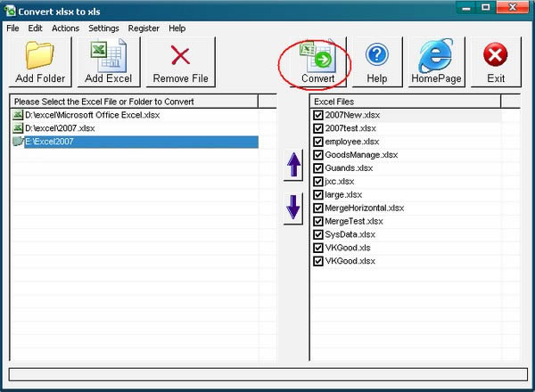
Task: Open the Edit menu
Action: [x=35, y=29]
